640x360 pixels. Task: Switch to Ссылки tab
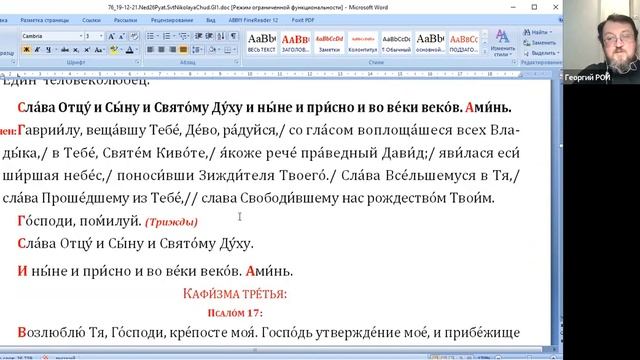click(x=91, y=20)
